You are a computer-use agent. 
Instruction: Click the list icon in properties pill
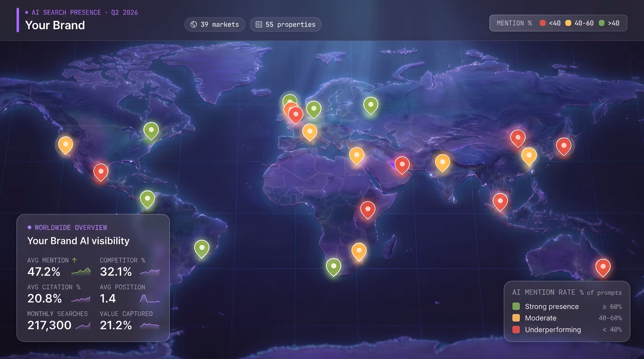[x=259, y=24]
